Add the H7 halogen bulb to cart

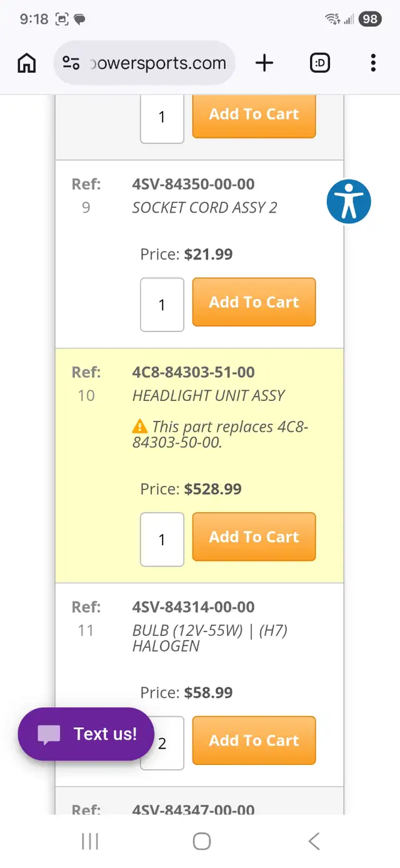(x=254, y=740)
